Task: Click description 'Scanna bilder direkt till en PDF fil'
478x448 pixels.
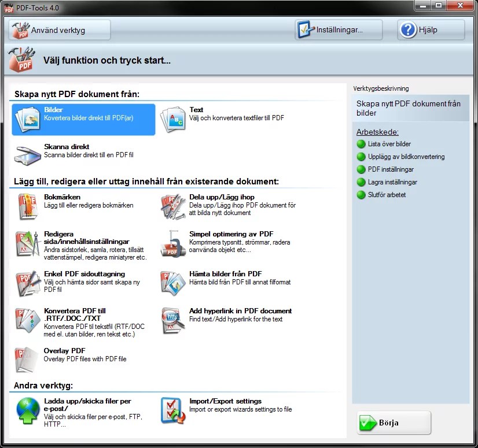Action: pos(89,155)
